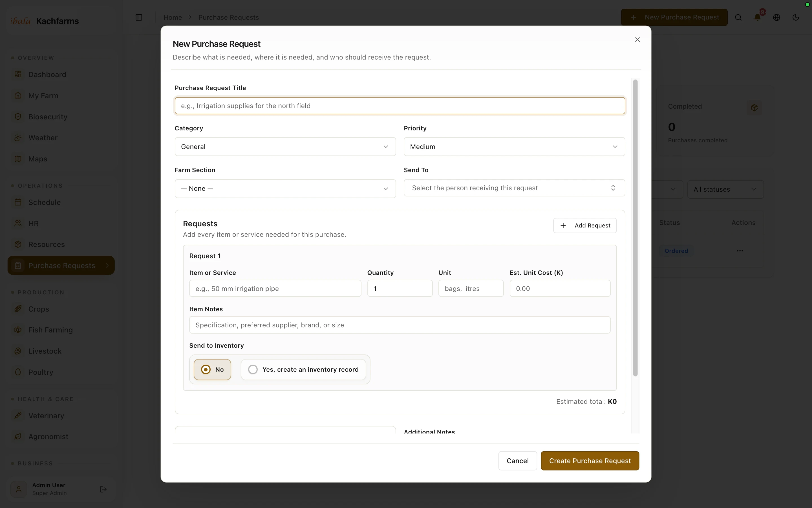Open notifications bell icon
The image size is (812, 508).
click(757, 17)
